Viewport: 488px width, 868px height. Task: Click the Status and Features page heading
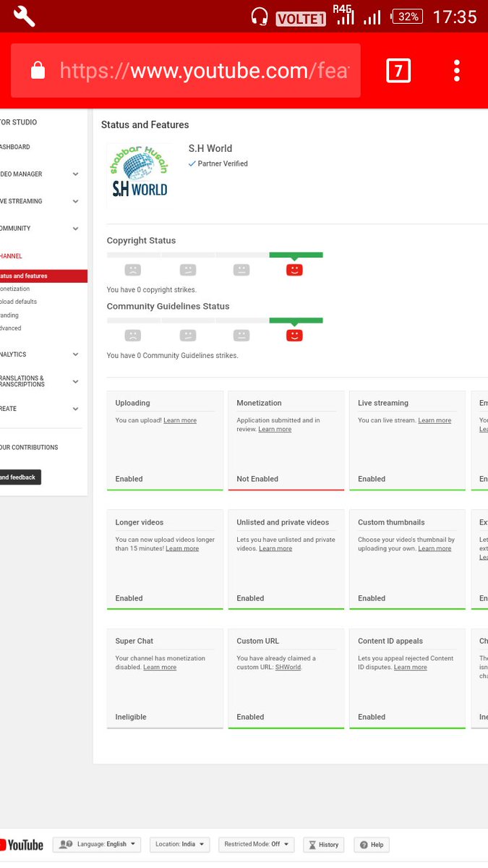(145, 124)
